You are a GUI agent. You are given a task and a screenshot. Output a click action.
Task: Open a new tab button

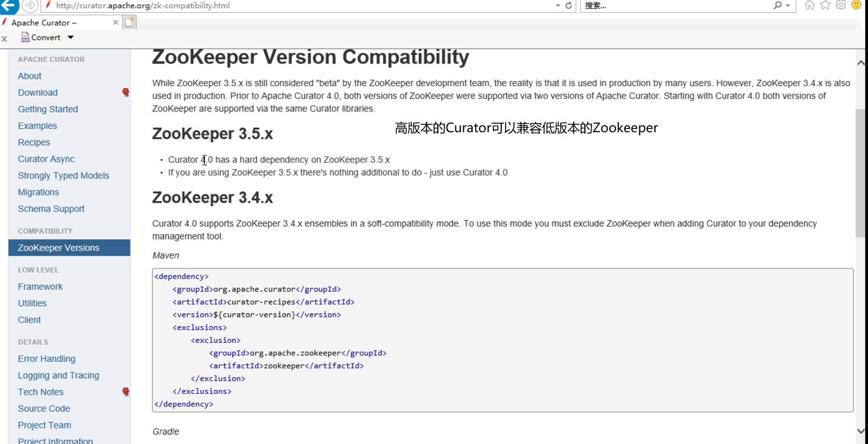click(129, 23)
